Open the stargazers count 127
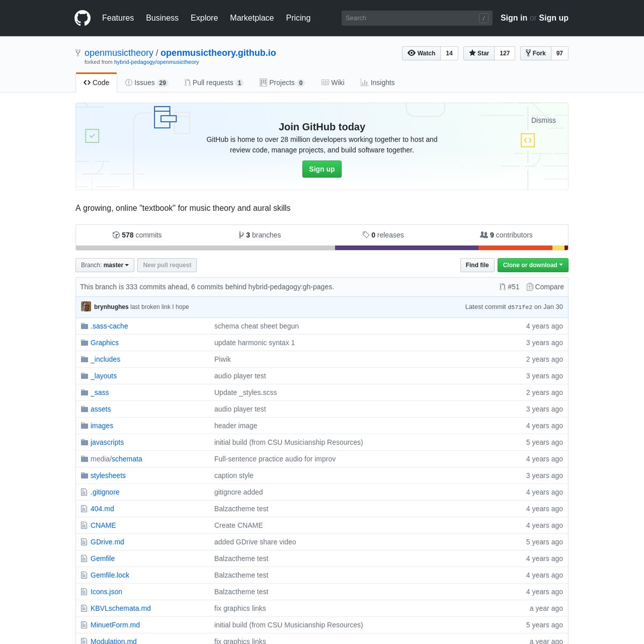 pos(504,53)
